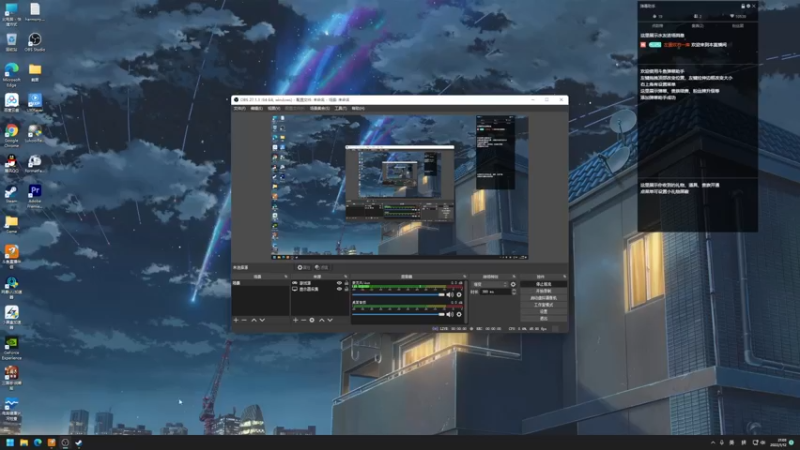Lock the first source in Sources list
800x450 pixels.
346,283
